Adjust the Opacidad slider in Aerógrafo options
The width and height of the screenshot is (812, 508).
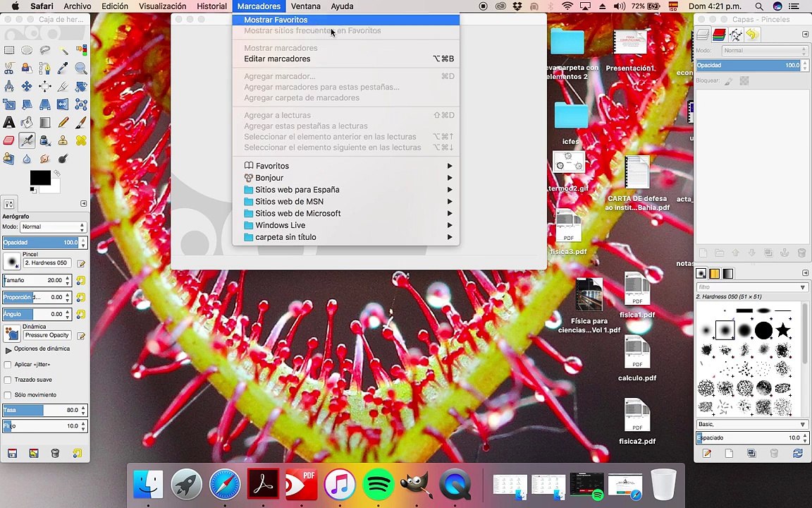coord(44,243)
